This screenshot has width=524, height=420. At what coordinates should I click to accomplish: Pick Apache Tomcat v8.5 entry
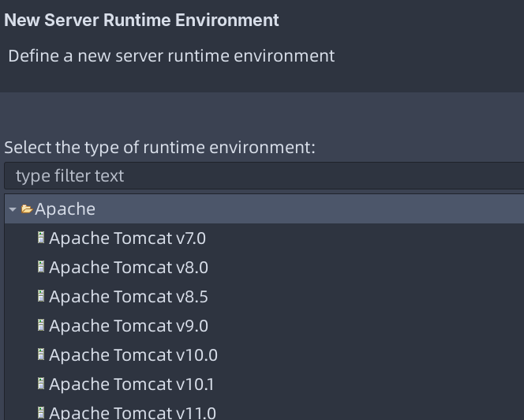(129, 297)
